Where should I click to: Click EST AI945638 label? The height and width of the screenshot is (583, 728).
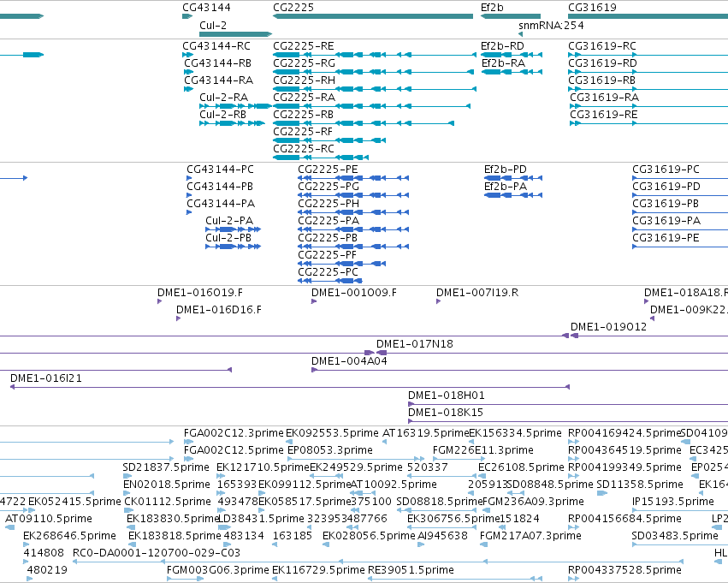442,537
